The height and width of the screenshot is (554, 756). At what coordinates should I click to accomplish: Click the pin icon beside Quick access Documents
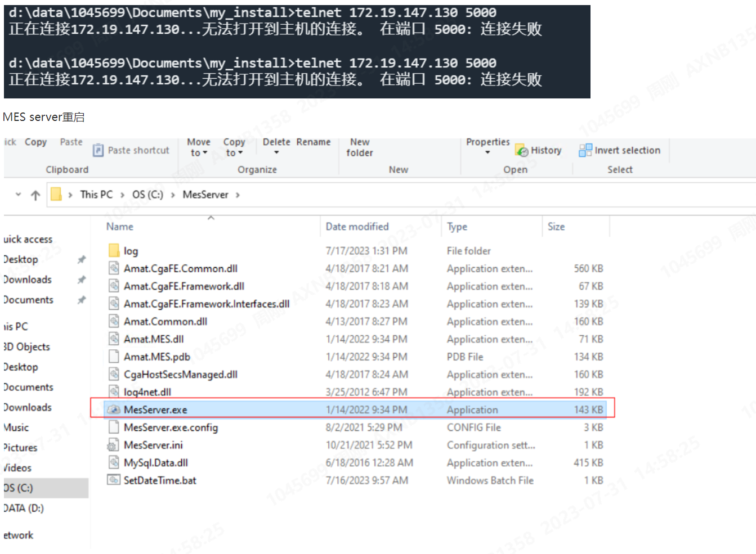[82, 300]
